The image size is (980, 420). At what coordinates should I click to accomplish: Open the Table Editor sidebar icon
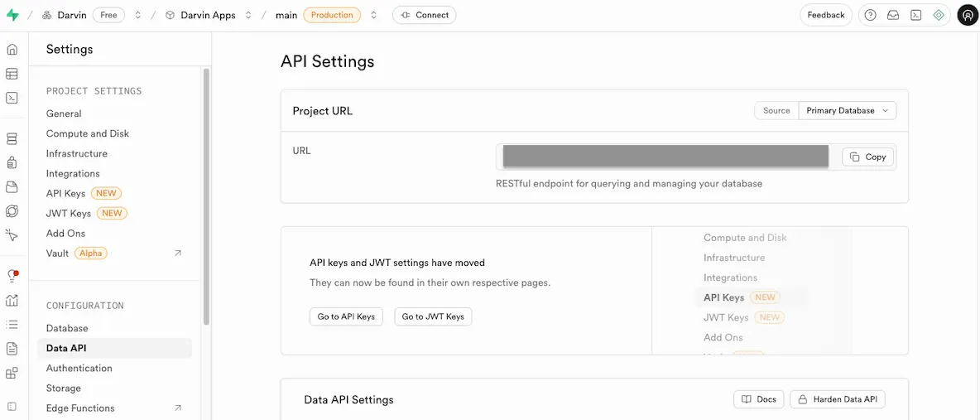click(12, 74)
